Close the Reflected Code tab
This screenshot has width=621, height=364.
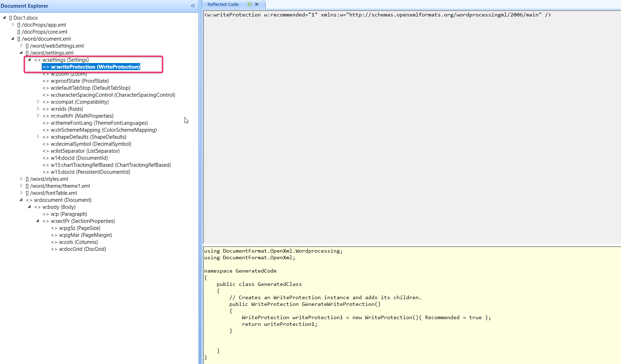(257, 5)
